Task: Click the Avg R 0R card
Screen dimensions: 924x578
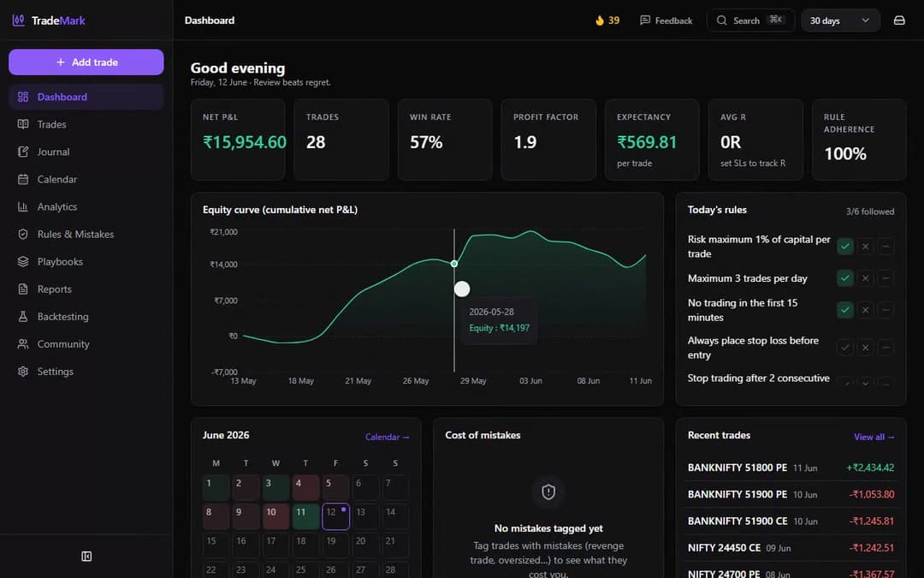Action: pos(755,140)
